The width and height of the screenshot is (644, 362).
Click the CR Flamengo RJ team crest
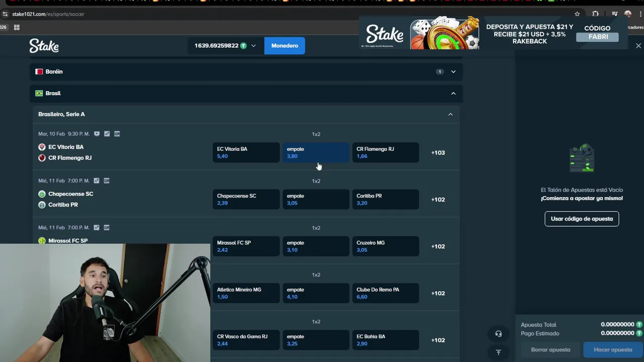(x=42, y=158)
